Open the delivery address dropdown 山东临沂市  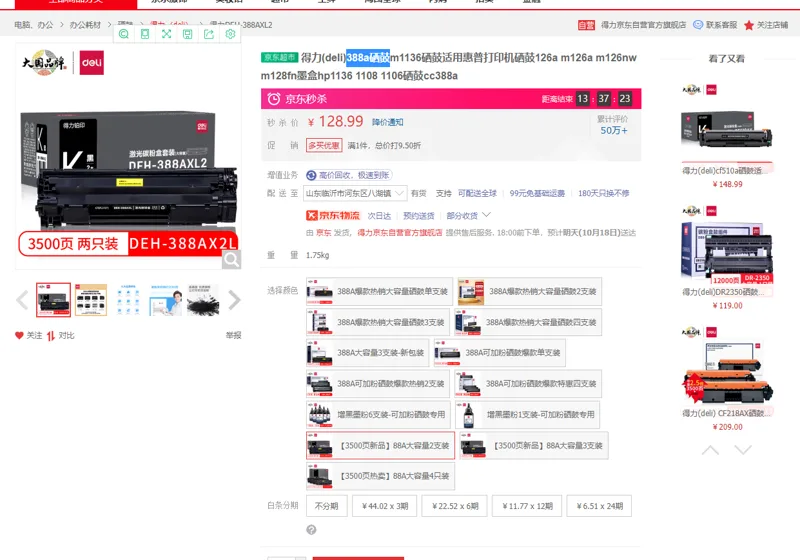[355, 193]
